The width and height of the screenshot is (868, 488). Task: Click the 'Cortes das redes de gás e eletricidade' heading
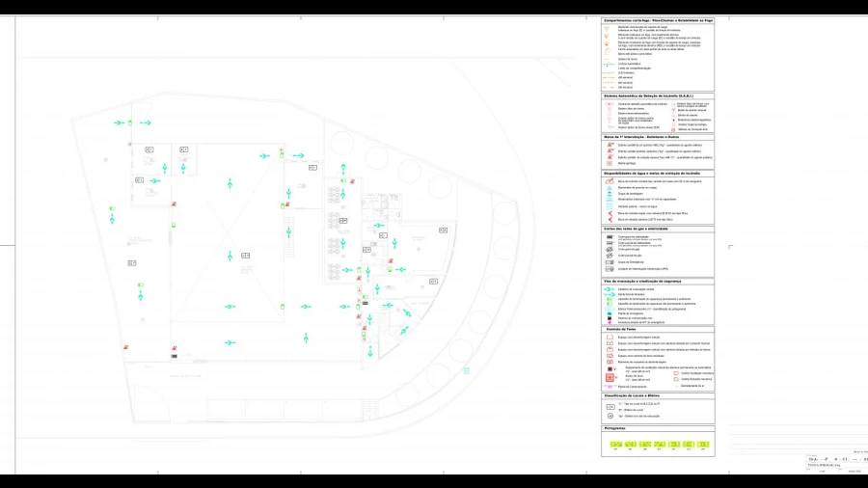coord(643,229)
